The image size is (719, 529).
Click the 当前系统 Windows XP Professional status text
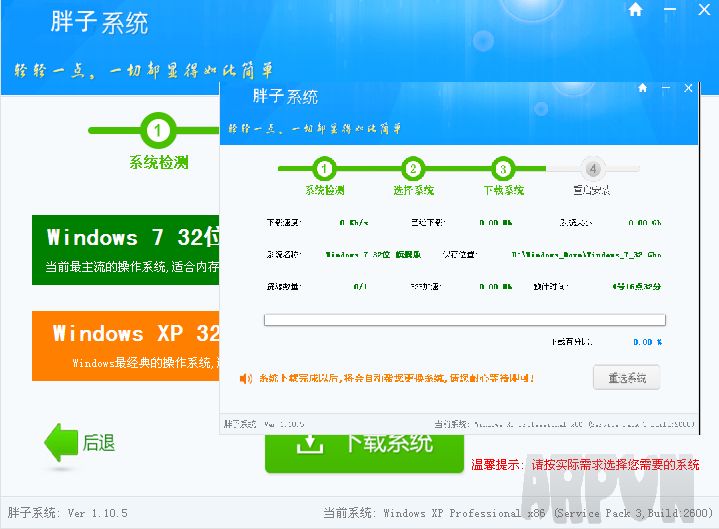[518, 512]
